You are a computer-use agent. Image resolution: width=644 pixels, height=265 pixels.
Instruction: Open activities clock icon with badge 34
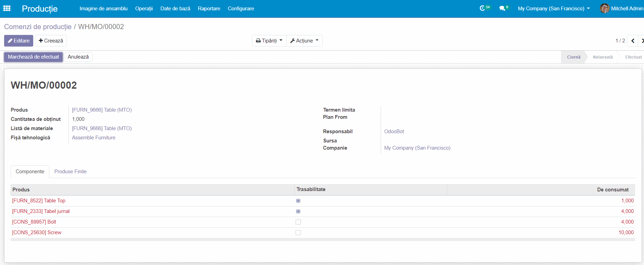(483, 8)
